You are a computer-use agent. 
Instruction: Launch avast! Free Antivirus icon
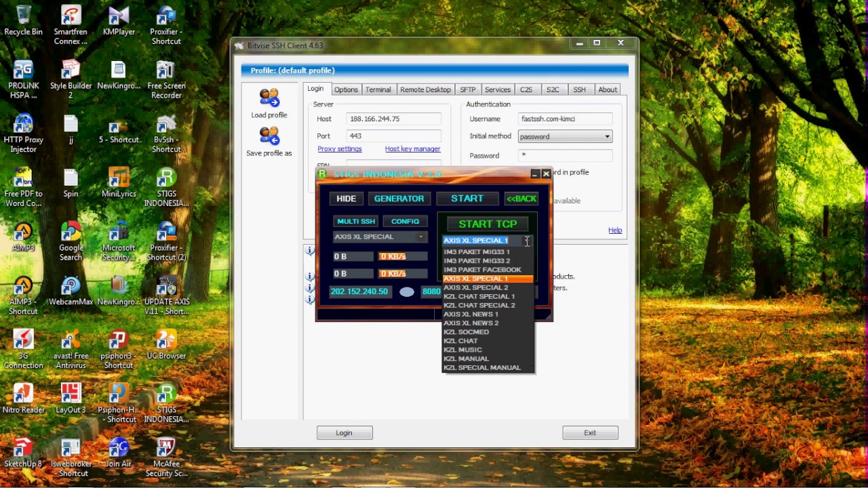[71, 350]
